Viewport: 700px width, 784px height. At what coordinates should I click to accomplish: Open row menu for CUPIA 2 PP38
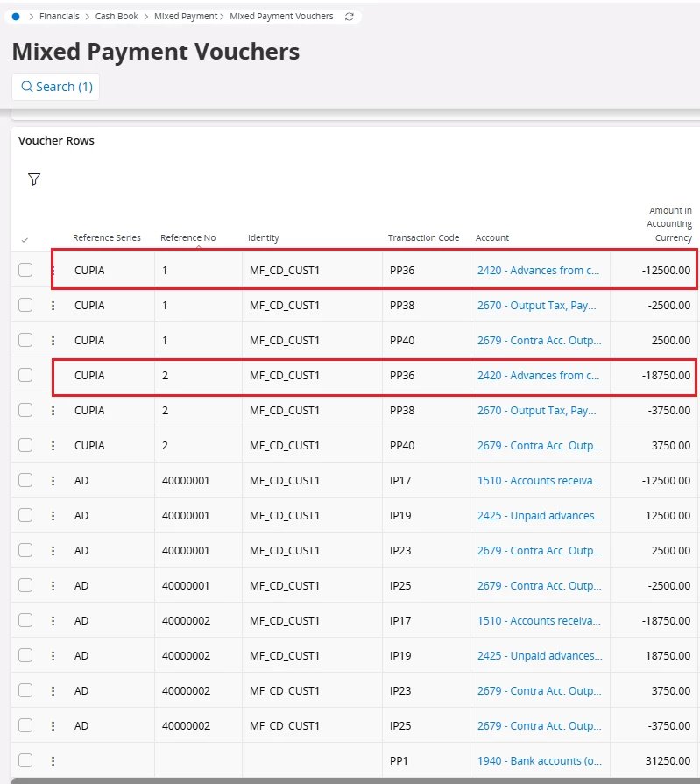pyautogui.click(x=53, y=411)
